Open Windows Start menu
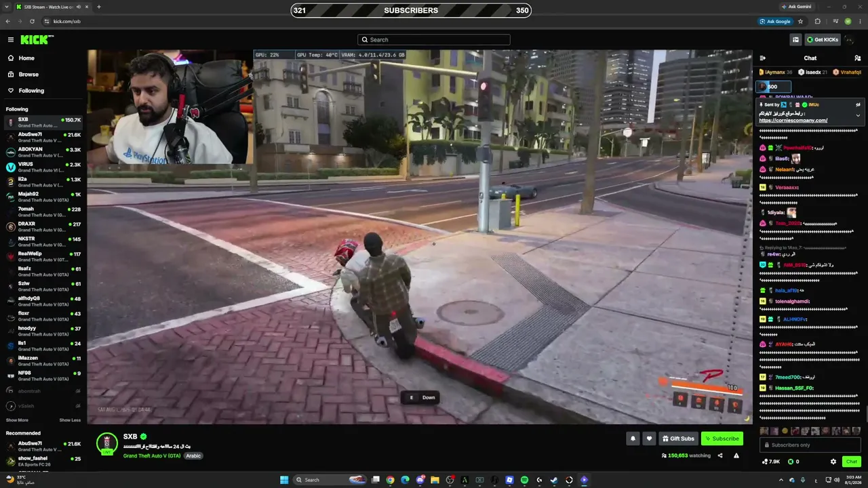 [x=284, y=480]
